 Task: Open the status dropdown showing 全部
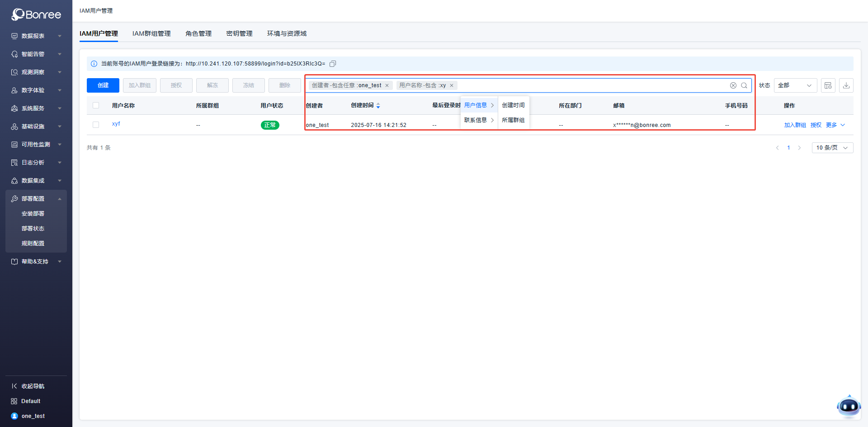pos(795,85)
